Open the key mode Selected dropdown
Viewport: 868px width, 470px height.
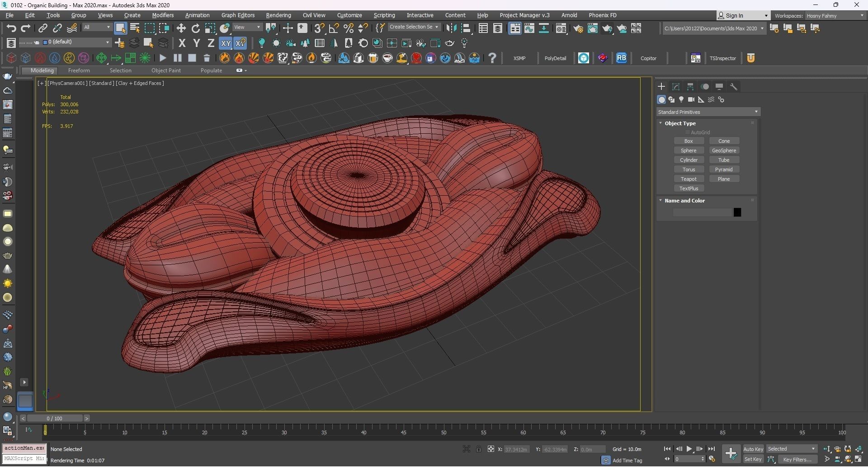[791, 449]
